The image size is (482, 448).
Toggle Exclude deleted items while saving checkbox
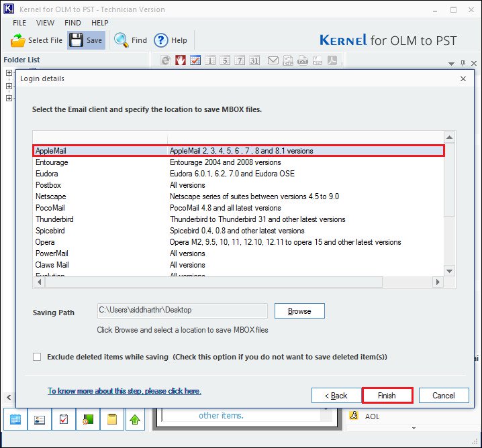(x=37, y=357)
